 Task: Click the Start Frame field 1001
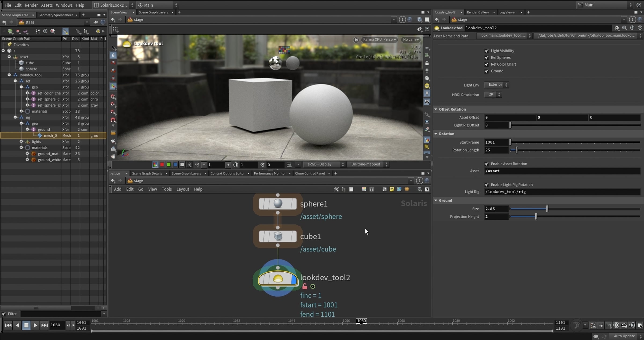point(496,142)
